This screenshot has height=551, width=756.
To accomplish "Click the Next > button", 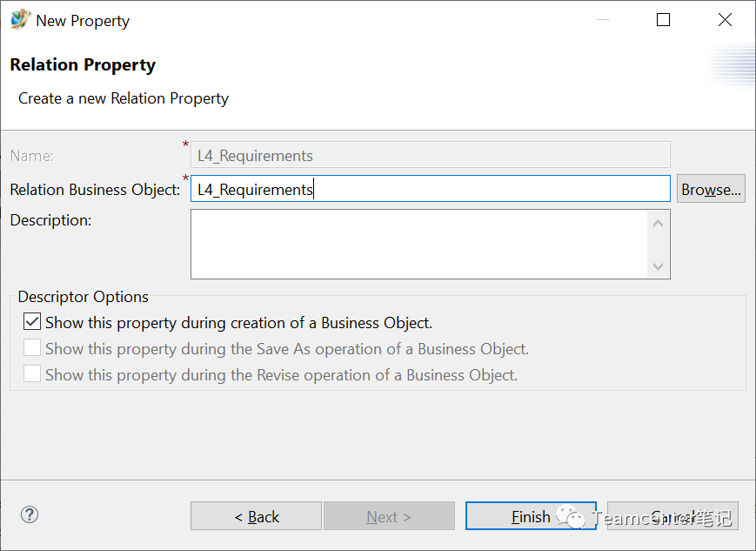I will pos(389,516).
